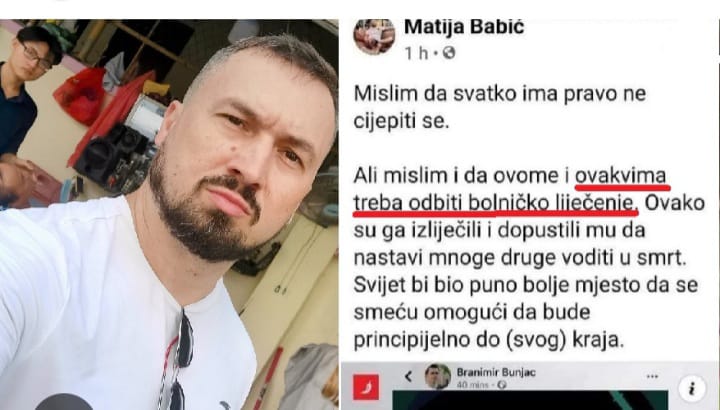
Task: Click the round info button
Action: click(692, 388)
